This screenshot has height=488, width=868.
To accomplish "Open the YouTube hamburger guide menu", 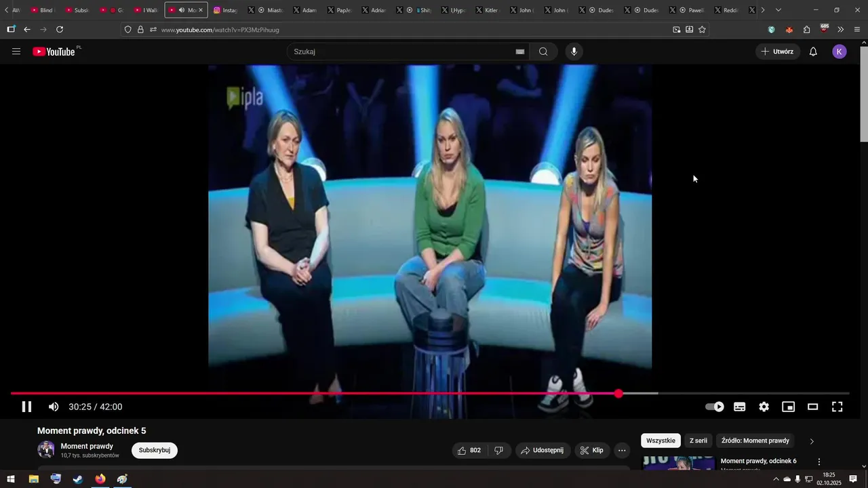I will tap(16, 52).
